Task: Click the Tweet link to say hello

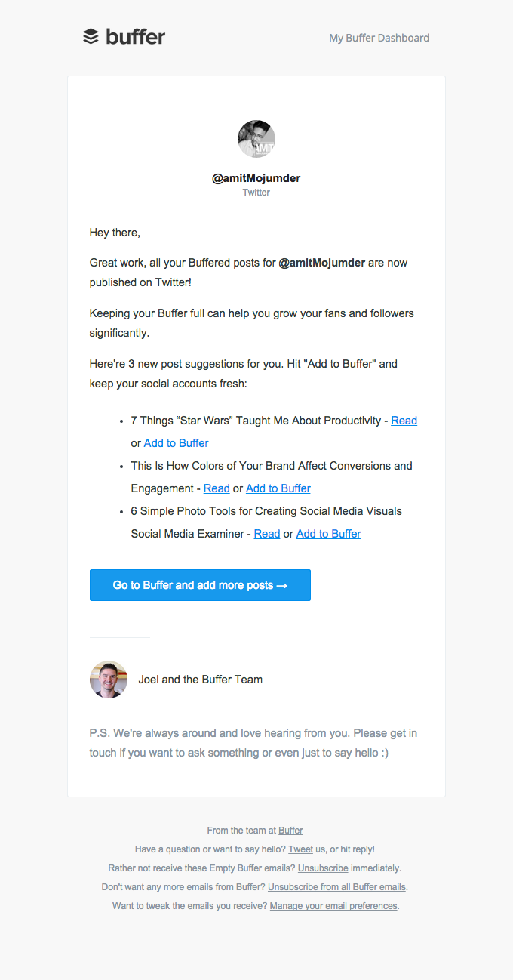Action: 301,849
